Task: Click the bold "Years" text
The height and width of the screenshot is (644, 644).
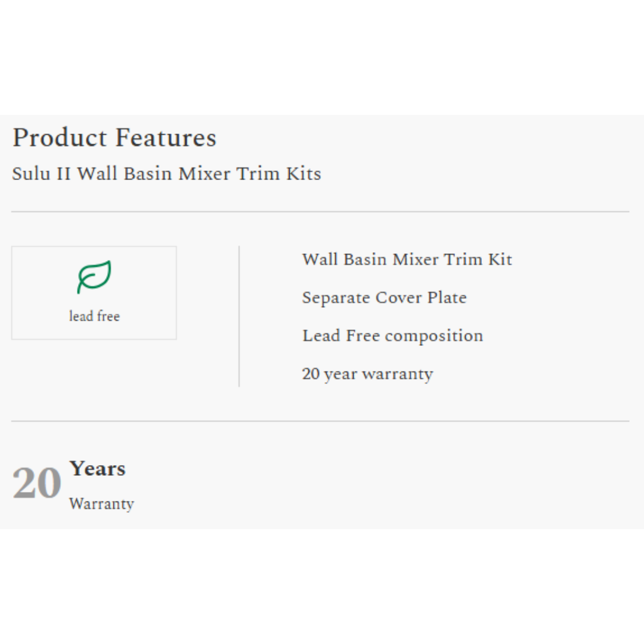Action: (x=97, y=469)
